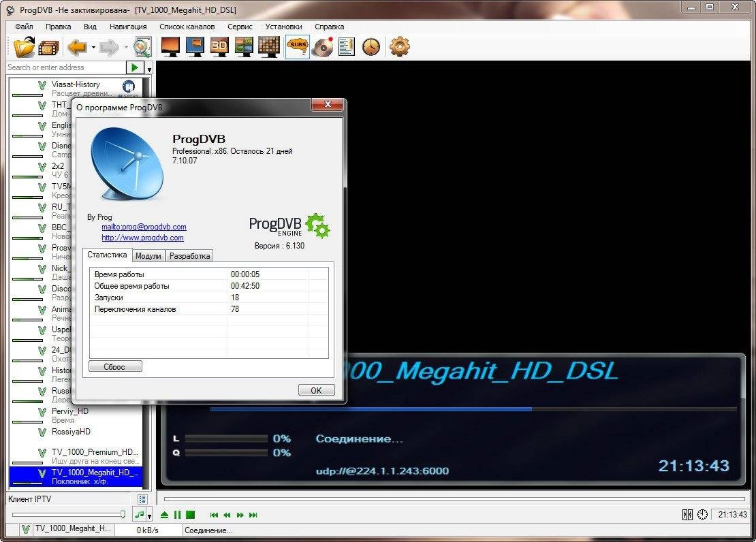Image resolution: width=756 pixels, height=542 pixels.
Task: Fast forward with the double right arrow button
Action: (240, 515)
